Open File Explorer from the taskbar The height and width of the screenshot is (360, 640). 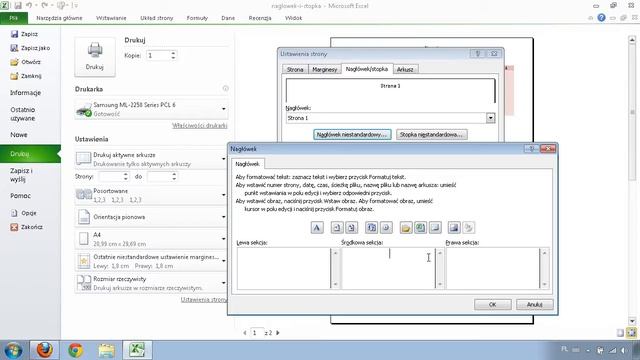[x=106, y=350]
